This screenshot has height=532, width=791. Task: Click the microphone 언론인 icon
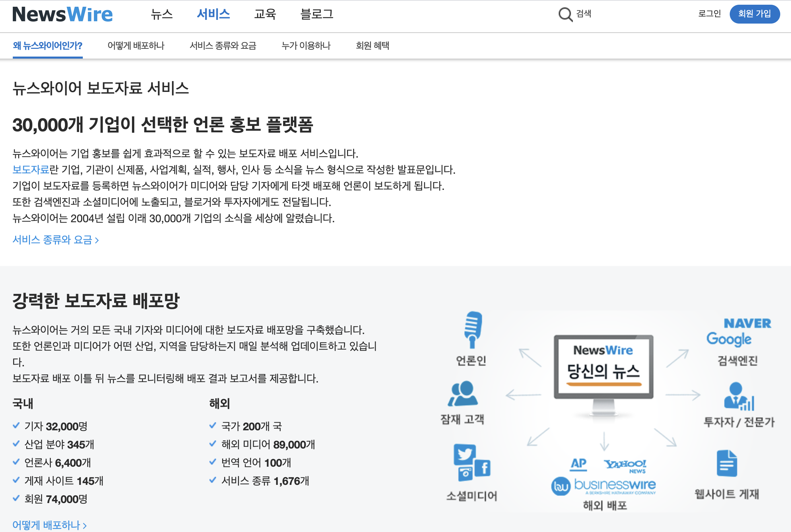(x=473, y=330)
